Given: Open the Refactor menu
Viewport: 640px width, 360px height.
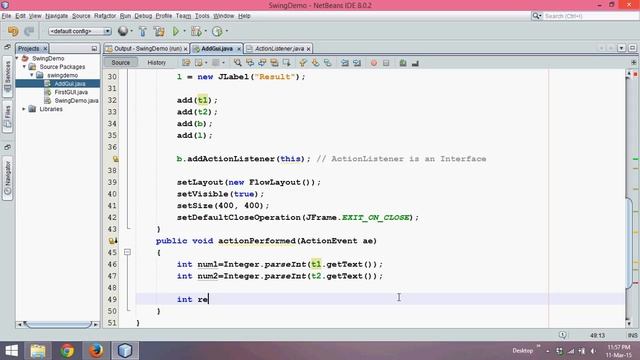Looking at the screenshot, I should [105, 16].
